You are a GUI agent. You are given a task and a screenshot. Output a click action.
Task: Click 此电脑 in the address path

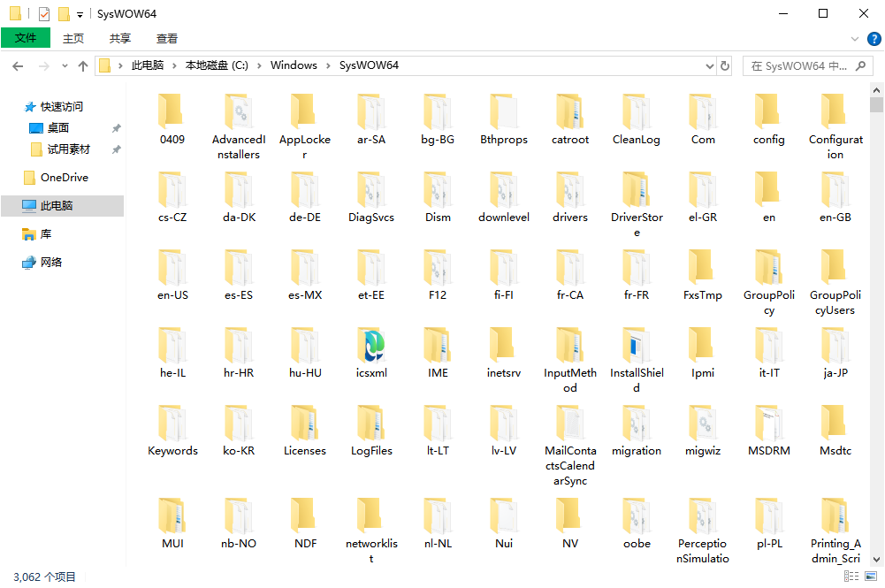[x=148, y=65]
